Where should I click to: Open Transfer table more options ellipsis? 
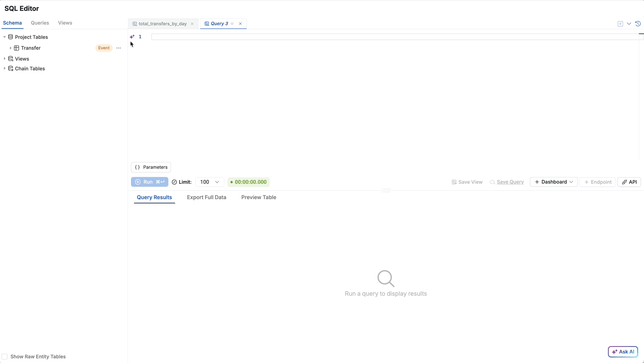pos(119,48)
